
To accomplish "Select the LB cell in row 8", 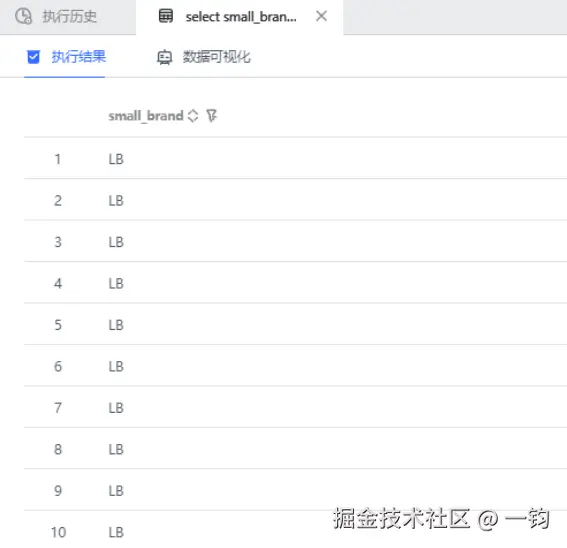I will coord(116,449).
